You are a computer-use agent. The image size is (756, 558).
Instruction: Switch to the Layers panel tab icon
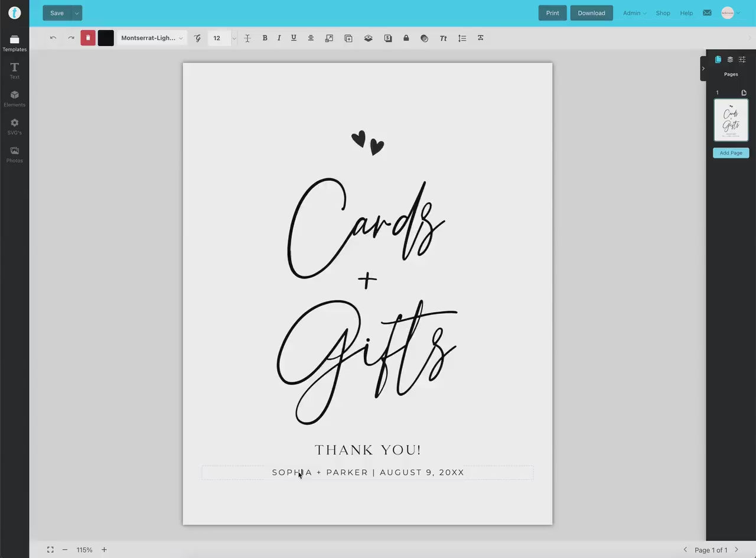[x=730, y=59]
